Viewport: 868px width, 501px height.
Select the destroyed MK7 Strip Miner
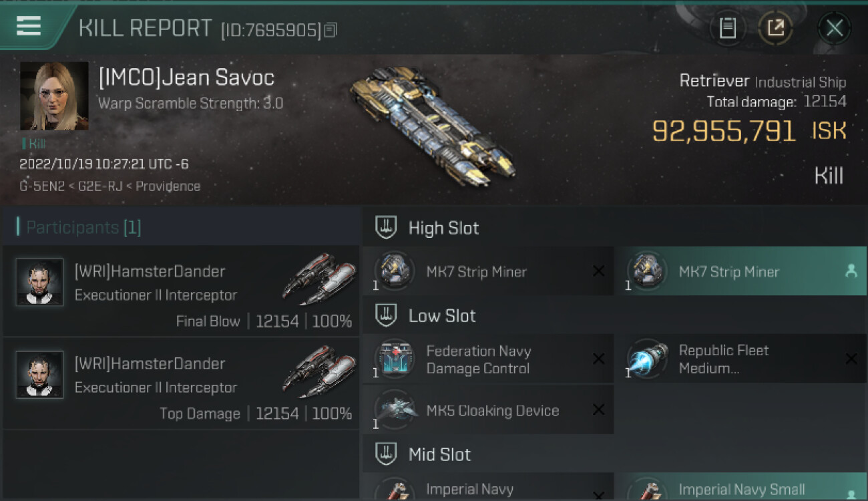[488, 271]
